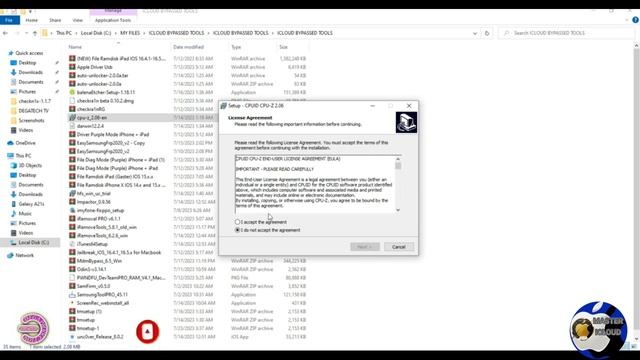
Task: Select SamFirm_v0.5.0 archive icon
Action: tap(72, 286)
